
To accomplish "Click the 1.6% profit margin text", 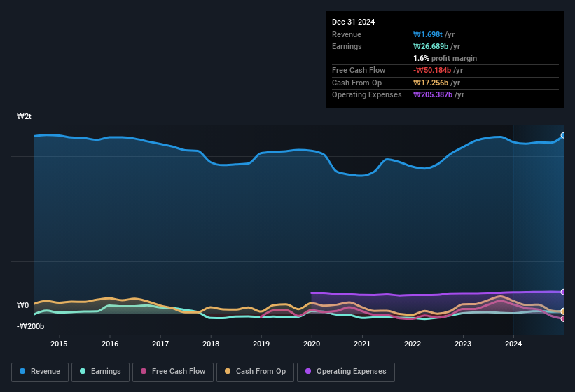I will (445, 58).
